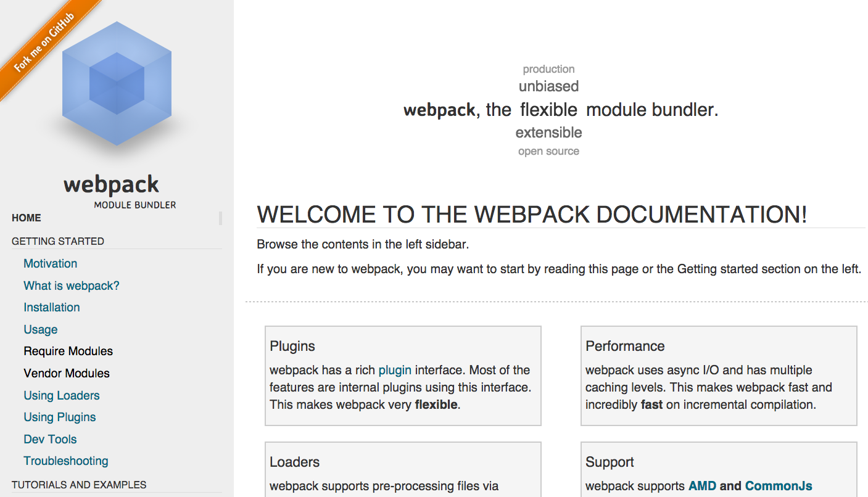This screenshot has width=868, height=497.
Task: Follow the plugin link in Plugins card
Action: pyautogui.click(x=395, y=370)
